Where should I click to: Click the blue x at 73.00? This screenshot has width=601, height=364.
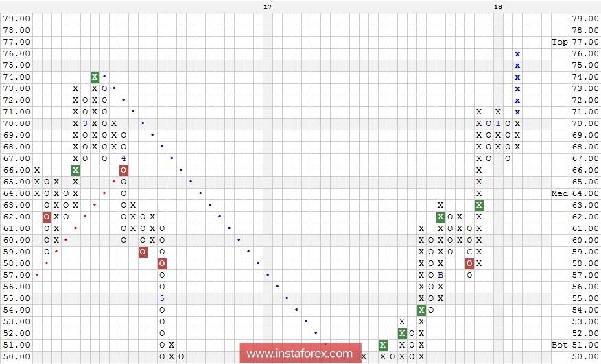(517, 89)
